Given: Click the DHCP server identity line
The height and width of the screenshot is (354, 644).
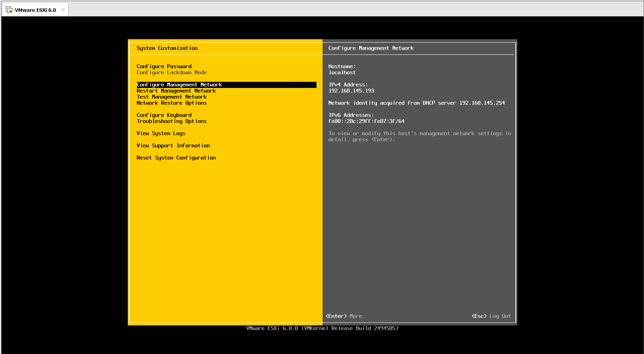Looking at the screenshot, I should coord(417,103).
